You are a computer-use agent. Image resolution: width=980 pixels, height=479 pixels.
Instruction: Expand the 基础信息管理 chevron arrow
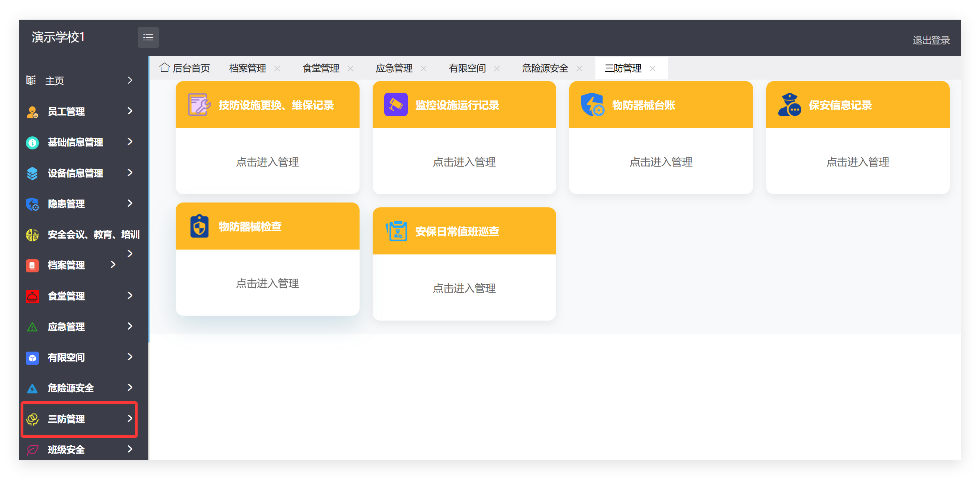pyautogui.click(x=130, y=141)
